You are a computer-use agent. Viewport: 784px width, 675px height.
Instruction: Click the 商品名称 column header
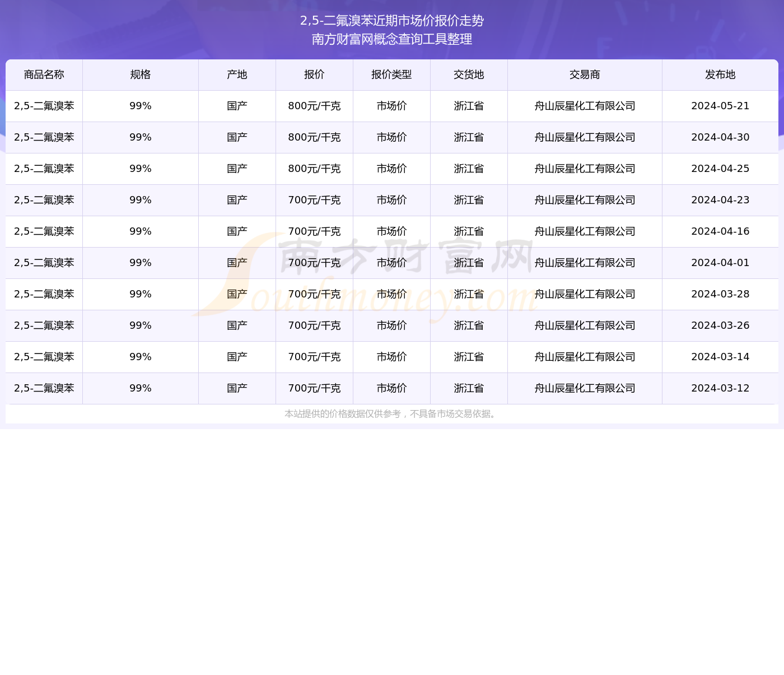pyautogui.click(x=44, y=75)
